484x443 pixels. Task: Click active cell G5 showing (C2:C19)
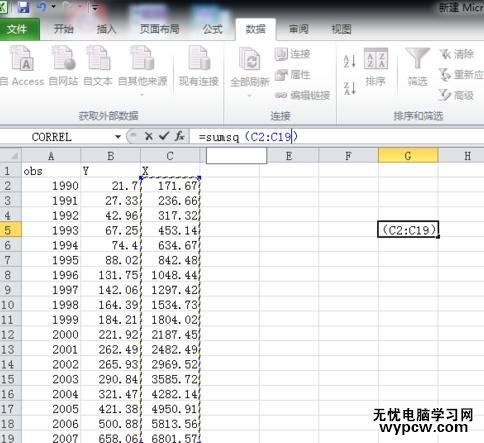click(x=408, y=229)
